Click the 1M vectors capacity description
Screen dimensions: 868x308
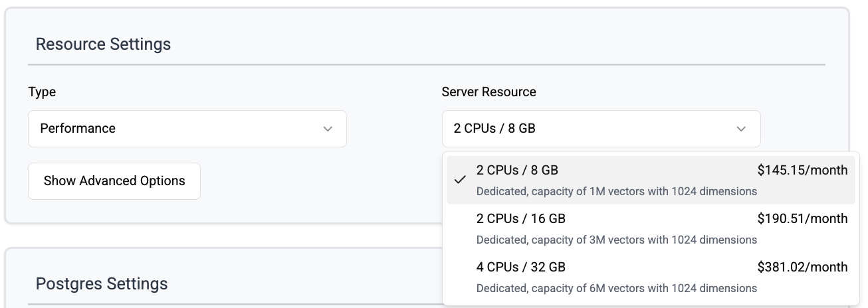click(616, 191)
